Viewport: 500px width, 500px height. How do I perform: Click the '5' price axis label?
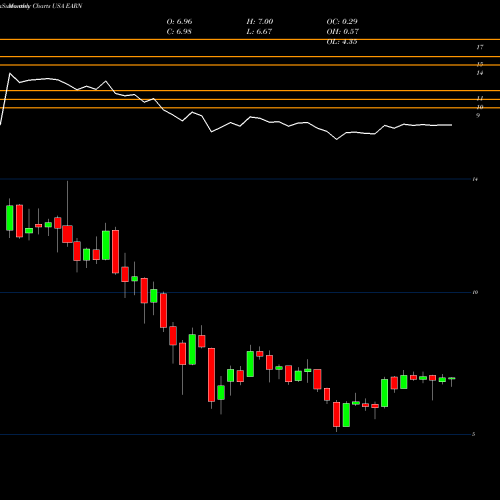(x=473, y=434)
